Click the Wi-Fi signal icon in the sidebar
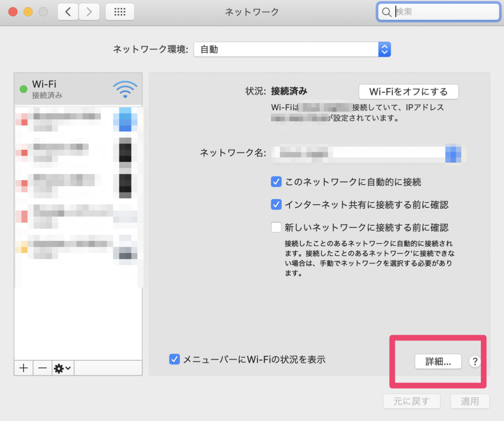This screenshot has width=504, height=421. 125,89
